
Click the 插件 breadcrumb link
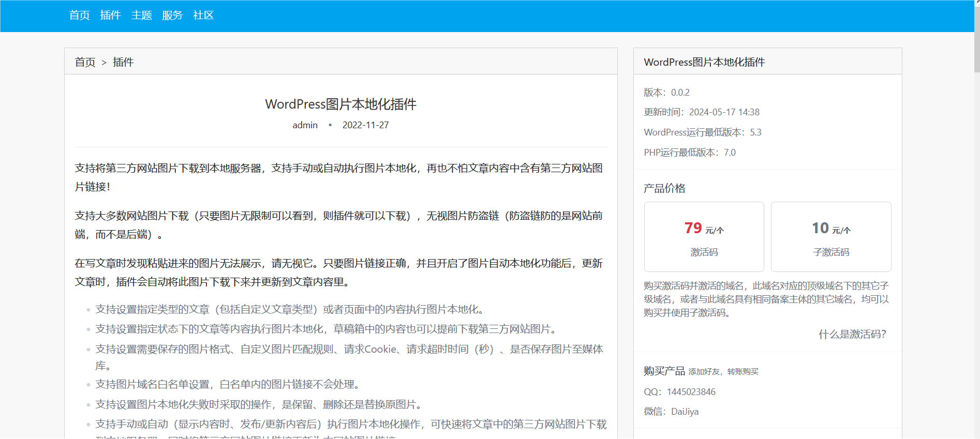coord(123,62)
